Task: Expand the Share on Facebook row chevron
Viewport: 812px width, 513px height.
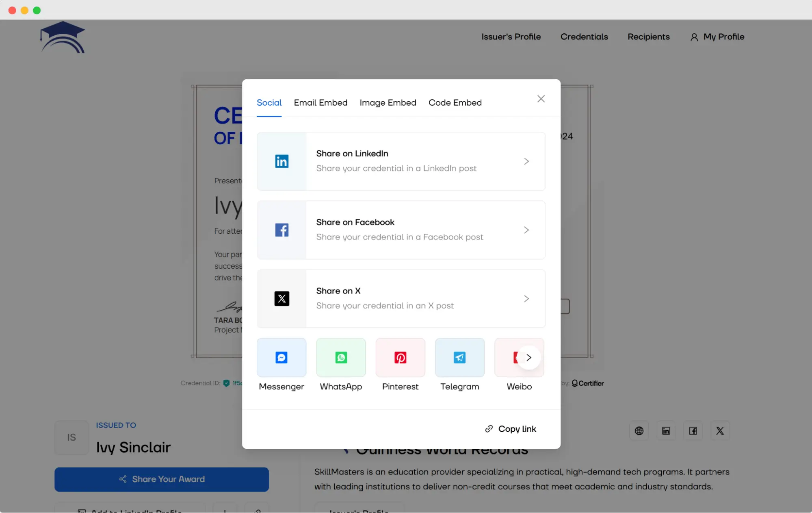Action: [x=526, y=230]
